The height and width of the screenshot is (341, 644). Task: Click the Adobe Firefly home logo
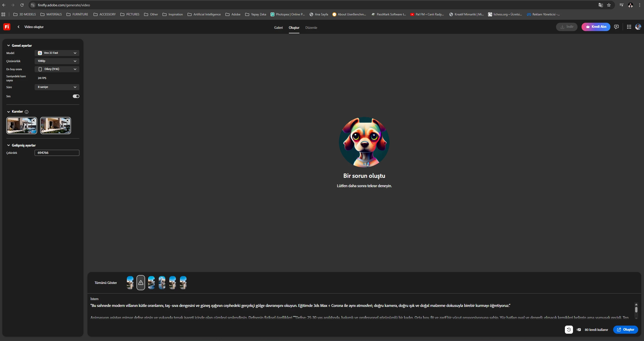click(7, 27)
